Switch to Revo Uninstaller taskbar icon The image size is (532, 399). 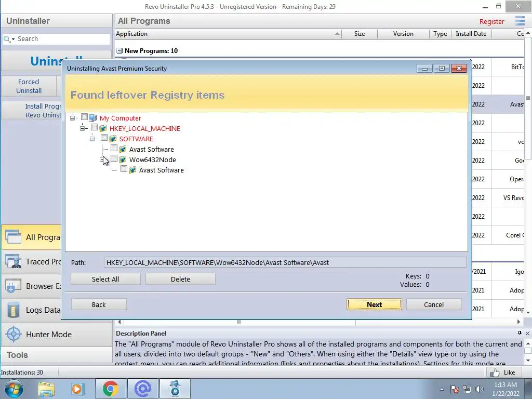pyautogui.click(x=175, y=389)
